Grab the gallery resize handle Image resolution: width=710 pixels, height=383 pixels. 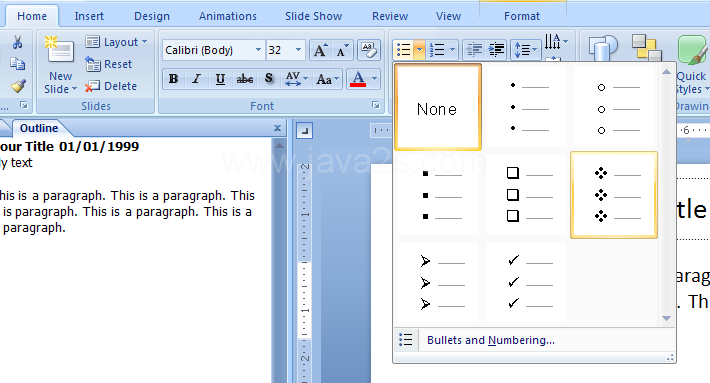coord(670,358)
